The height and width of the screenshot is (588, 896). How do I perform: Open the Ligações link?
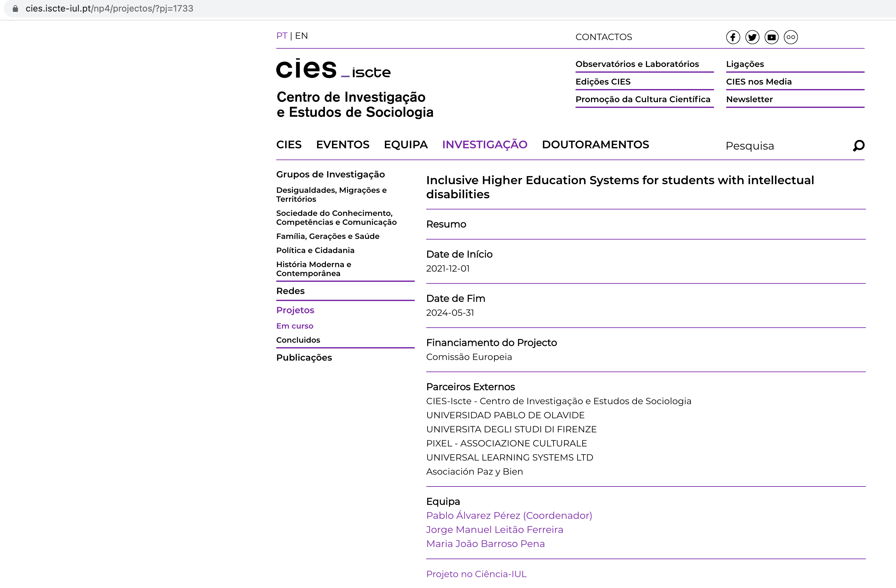click(x=745, y=64)
